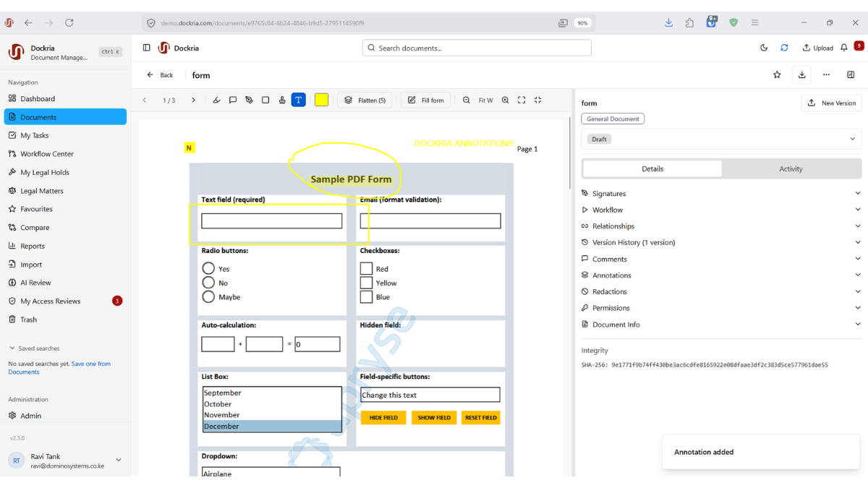Expand the Permissions section

[721, 308]
